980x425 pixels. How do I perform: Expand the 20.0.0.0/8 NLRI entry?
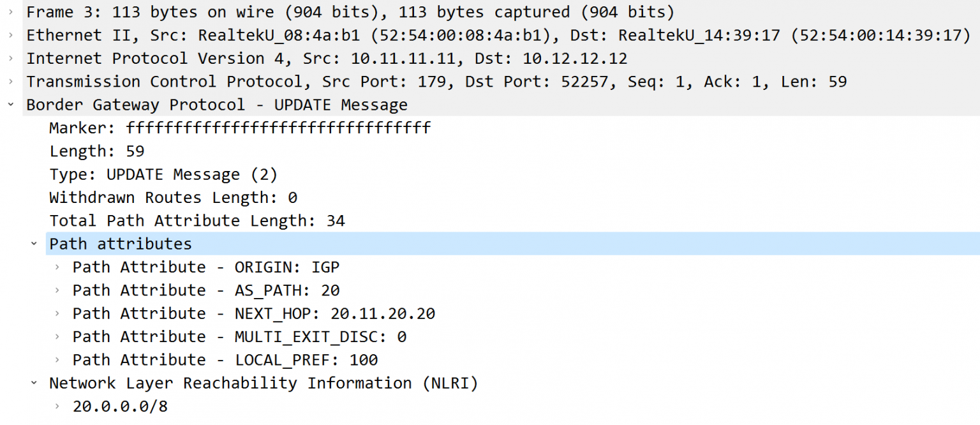coord(57,405)
